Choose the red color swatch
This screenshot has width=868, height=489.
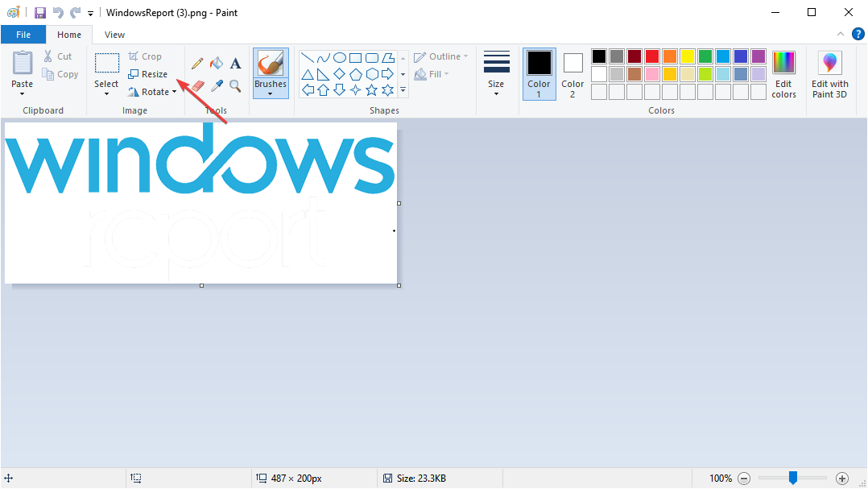click(652, 56)
